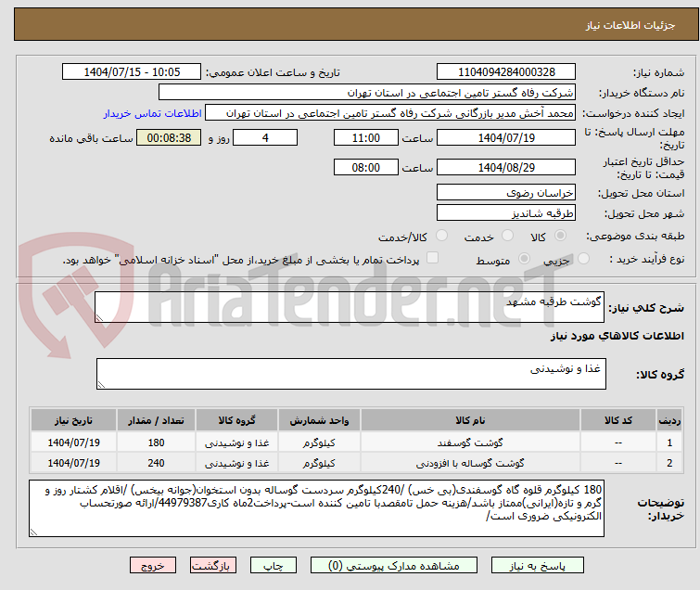Click the resize handle of توضیحات خریدار box

coord(33,532)
